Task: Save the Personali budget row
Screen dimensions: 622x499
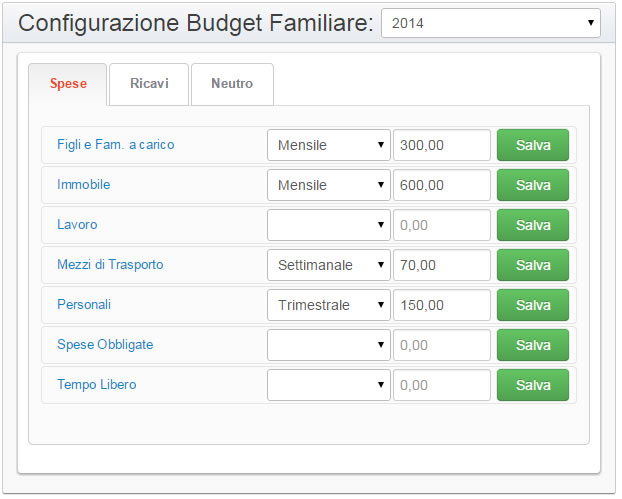Action: point(533,305)
